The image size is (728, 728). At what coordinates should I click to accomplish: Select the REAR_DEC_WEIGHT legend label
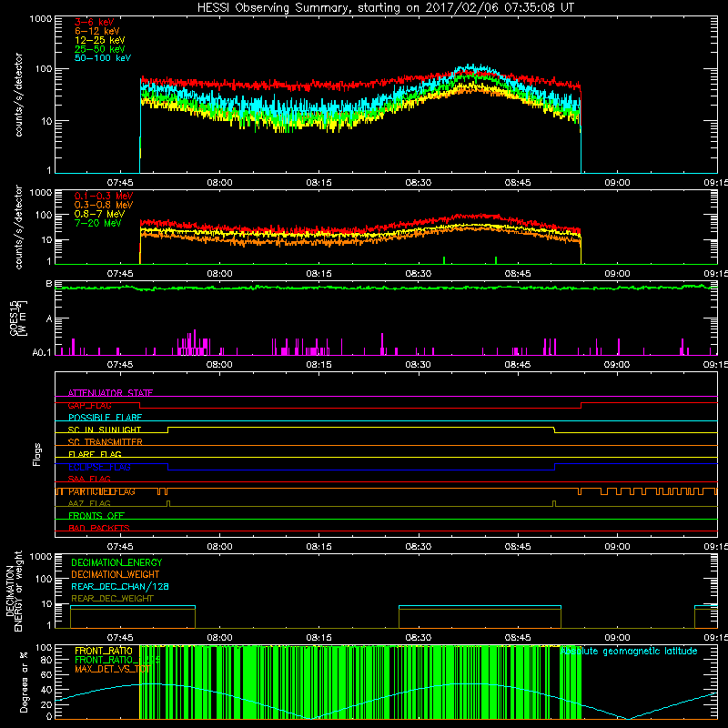coord(112,599)
